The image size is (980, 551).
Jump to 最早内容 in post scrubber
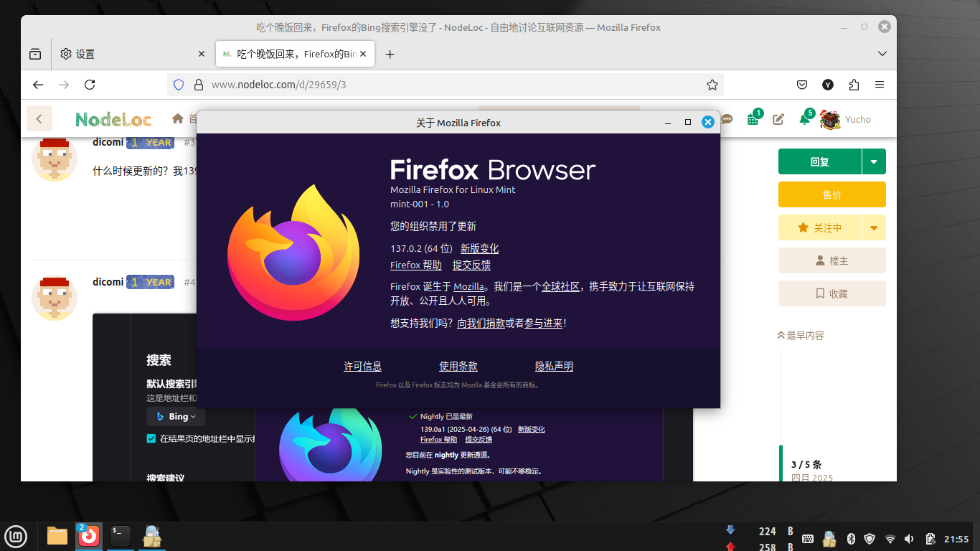coord(801,335)
